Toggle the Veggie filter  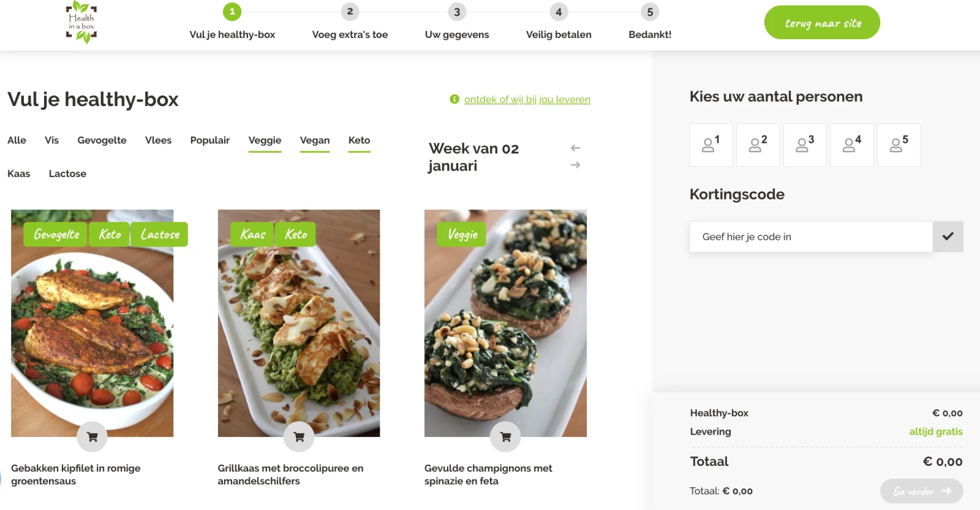[265, 140]
